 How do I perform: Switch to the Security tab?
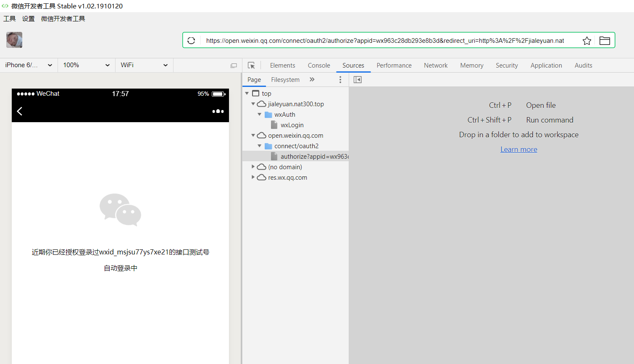click(x=507, y=65)
